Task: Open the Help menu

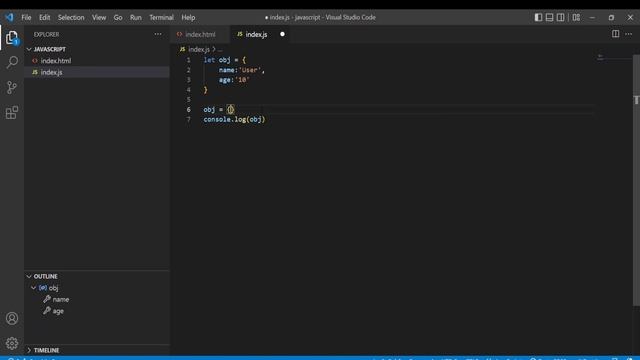Action: coord(188,18)
